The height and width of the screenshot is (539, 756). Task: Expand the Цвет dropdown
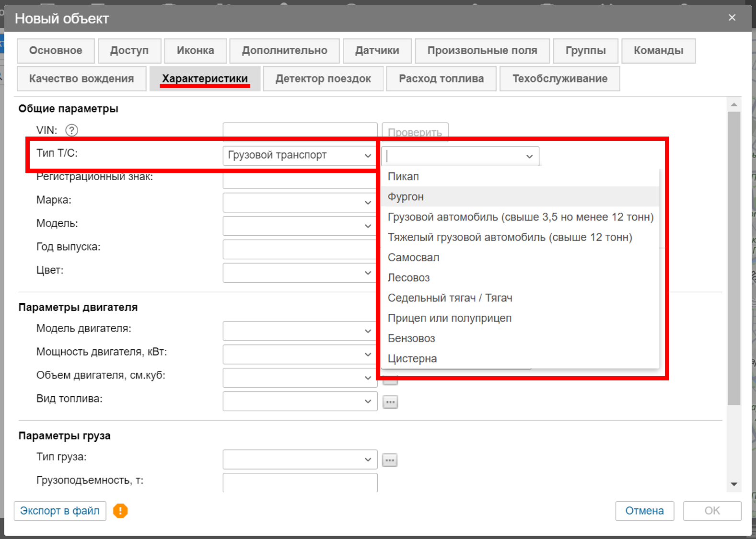click(299, 273)
